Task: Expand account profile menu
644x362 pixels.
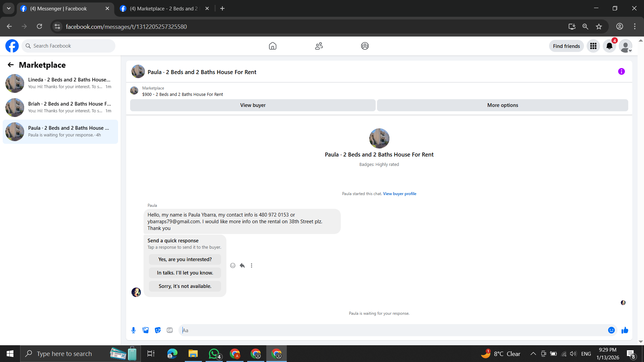Action: coord(625,46)
